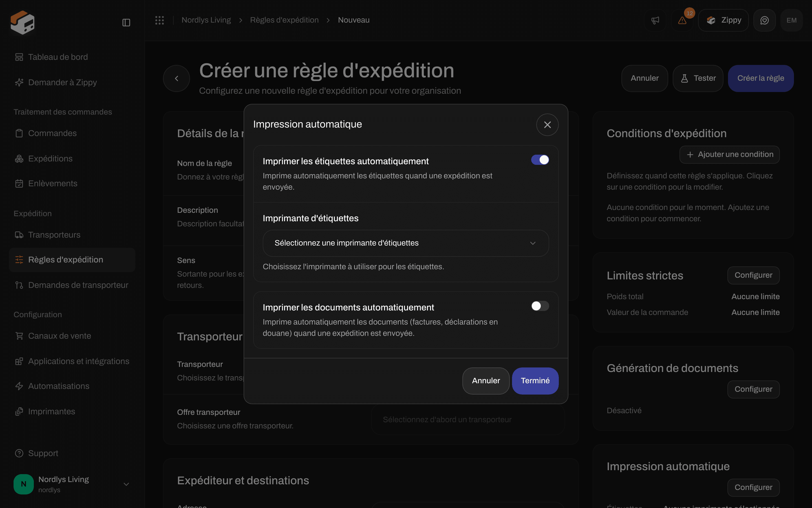Click the Commandes clipboard icon
Screen dimensions: 812x508
[19, 133]
